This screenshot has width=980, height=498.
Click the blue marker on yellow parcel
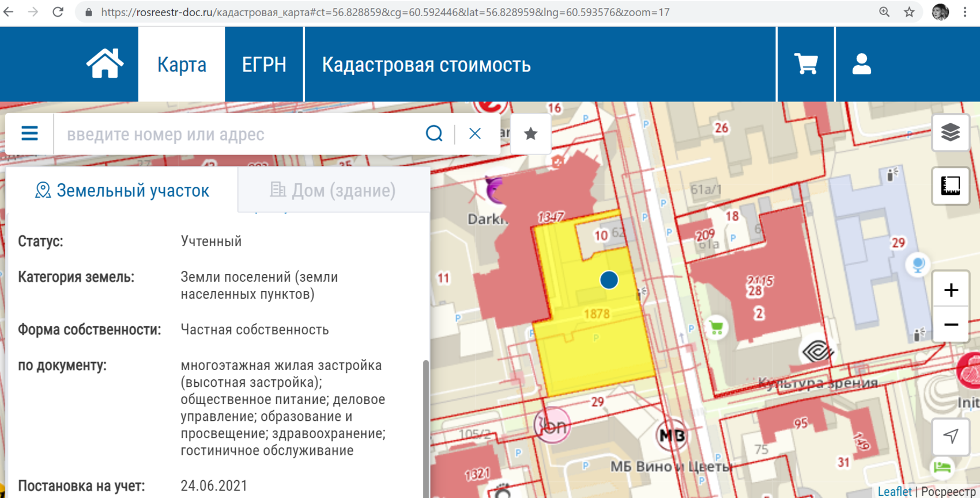609,280
